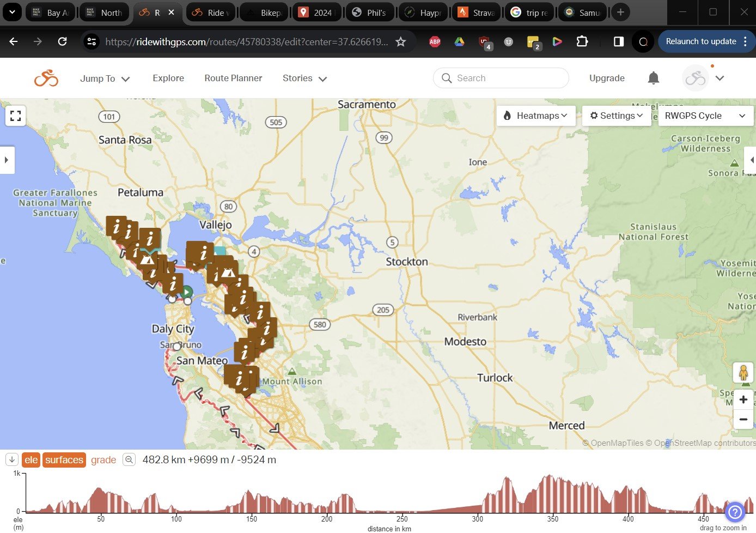This screenshot has height=533, width=756.
Task: Click the info marker near Vallejo
Action: pos(203,253)
